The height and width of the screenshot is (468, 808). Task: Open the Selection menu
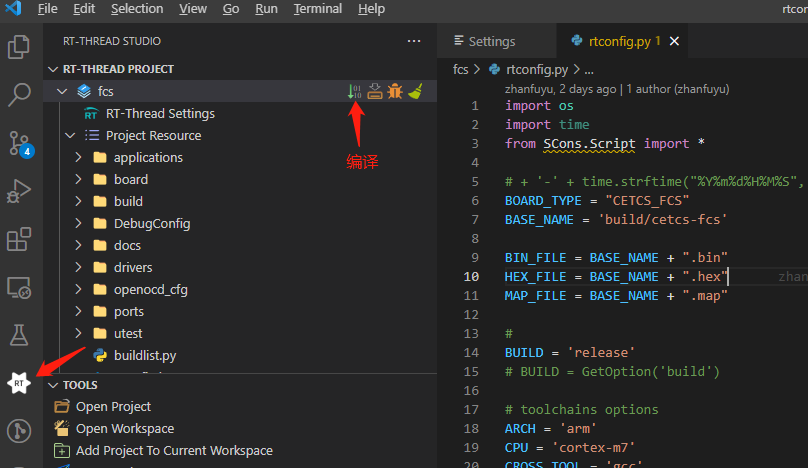(137, 9)
